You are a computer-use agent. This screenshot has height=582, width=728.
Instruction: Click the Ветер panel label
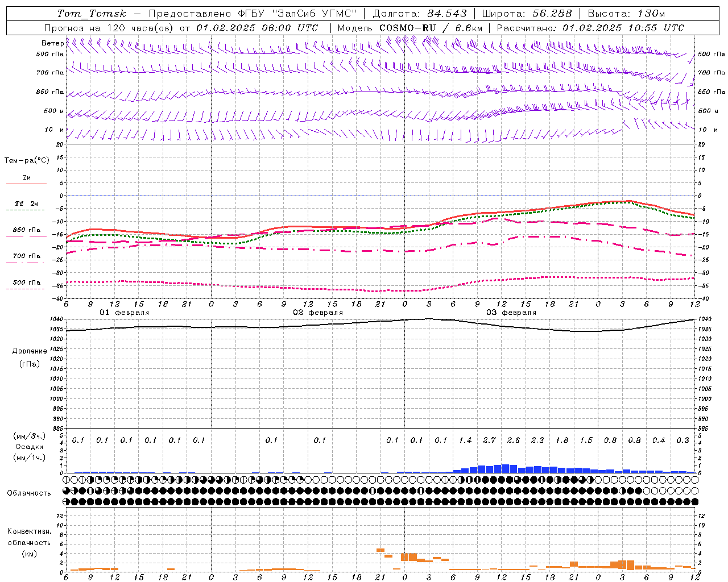pyautogui.click(x=52, y=43)
